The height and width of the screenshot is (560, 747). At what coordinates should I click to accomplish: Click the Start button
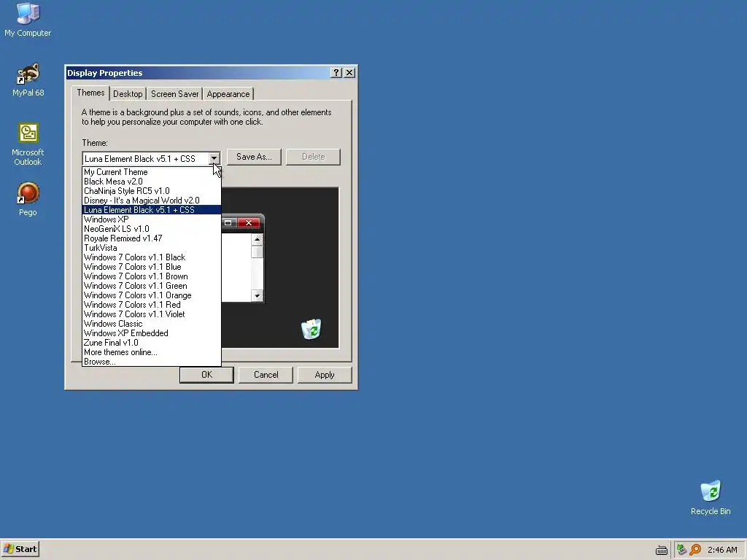[20, 549]
